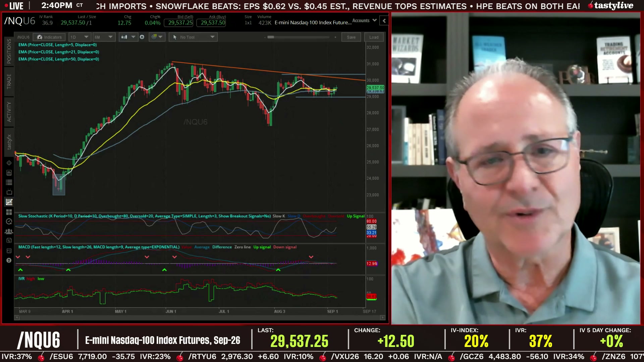Click the help question mark icon
This screenshot has width=644, height=362.
point(9,260)
